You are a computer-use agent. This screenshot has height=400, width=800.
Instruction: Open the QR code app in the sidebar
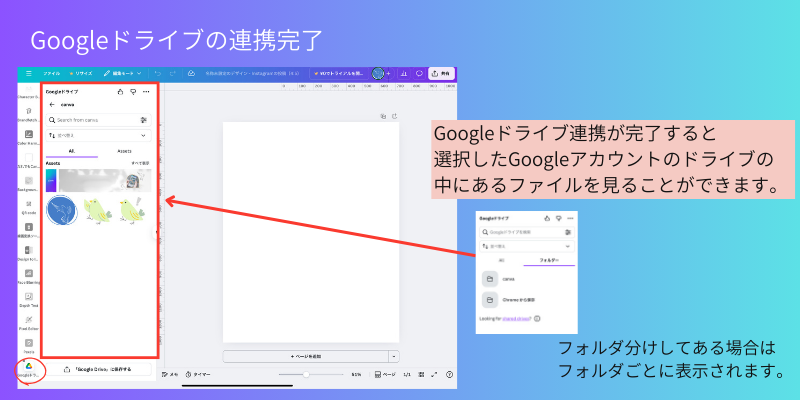(29, 206)
